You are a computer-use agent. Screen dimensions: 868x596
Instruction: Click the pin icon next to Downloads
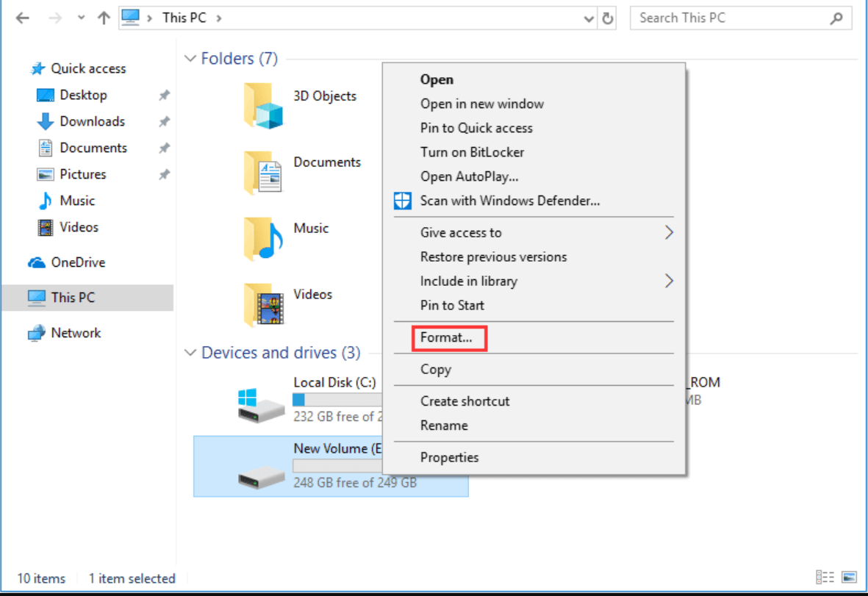coord(163,121)
